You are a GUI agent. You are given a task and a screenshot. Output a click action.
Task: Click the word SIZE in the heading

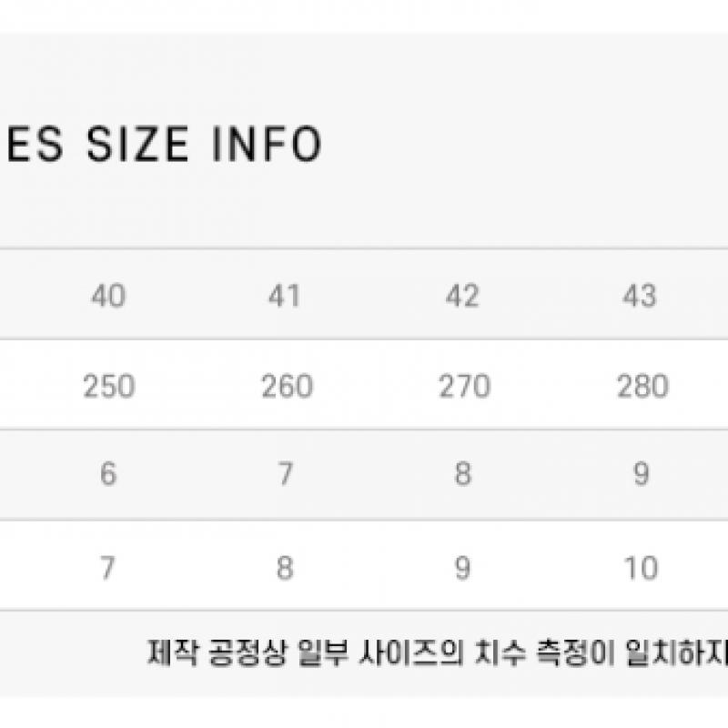pyautogui.click(x=137, y=146)
